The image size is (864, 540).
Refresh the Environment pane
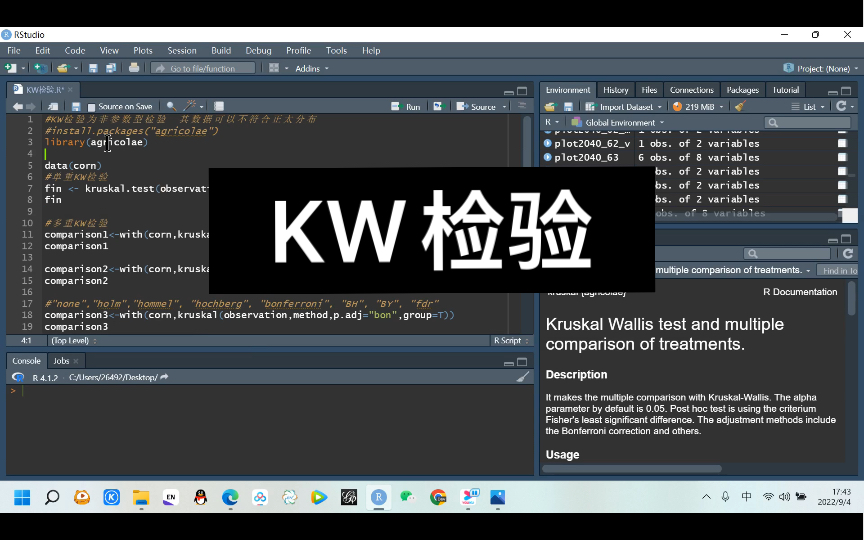click(841, 106)
